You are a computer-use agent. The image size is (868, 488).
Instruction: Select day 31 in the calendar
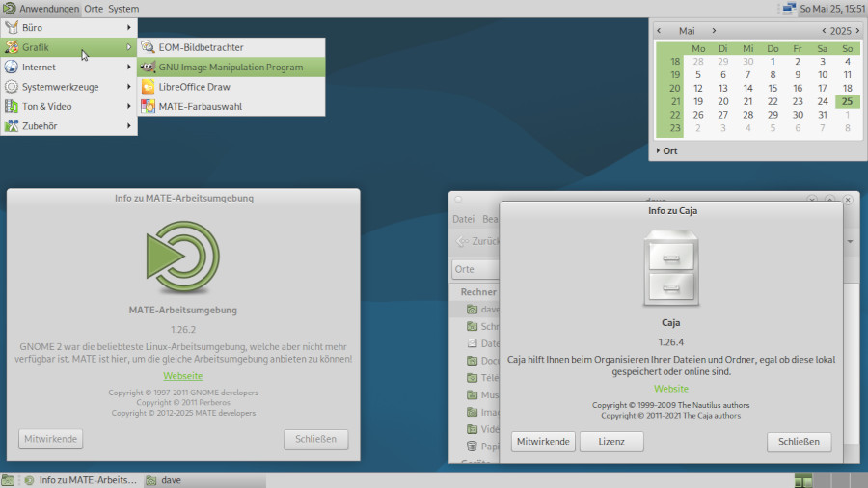[822, 115]
